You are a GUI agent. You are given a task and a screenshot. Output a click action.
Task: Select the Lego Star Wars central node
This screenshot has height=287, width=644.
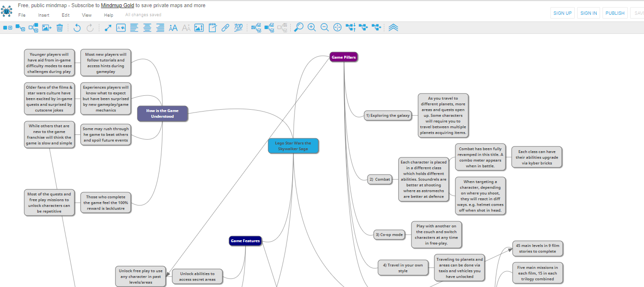pyautogui.click(x=293, y=146)
